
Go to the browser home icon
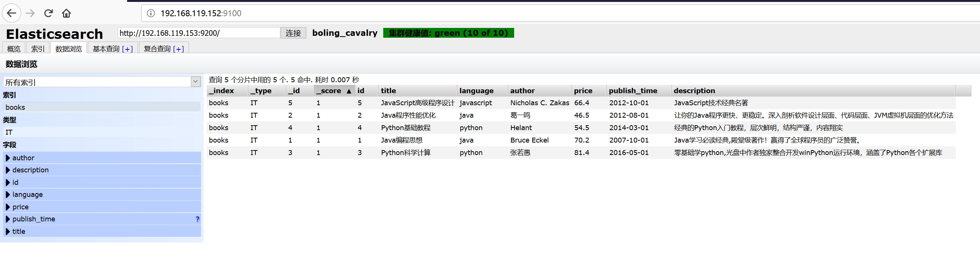pos(66,13)
